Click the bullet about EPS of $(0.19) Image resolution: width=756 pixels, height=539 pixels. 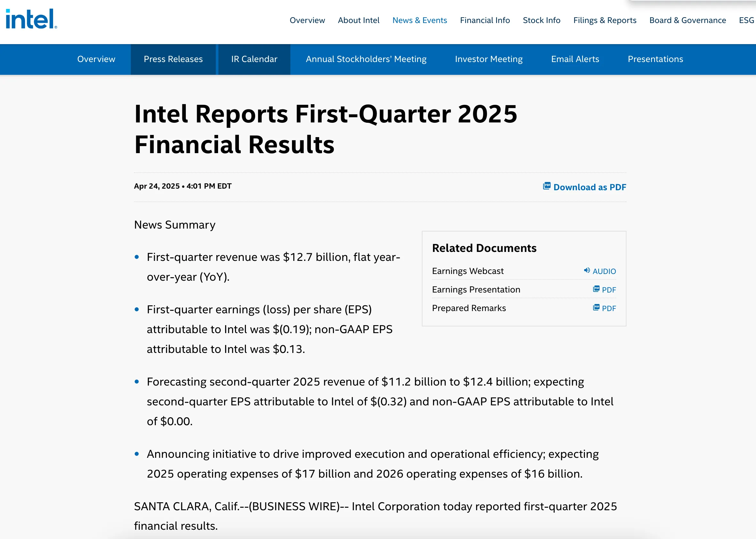pos(270,329)
